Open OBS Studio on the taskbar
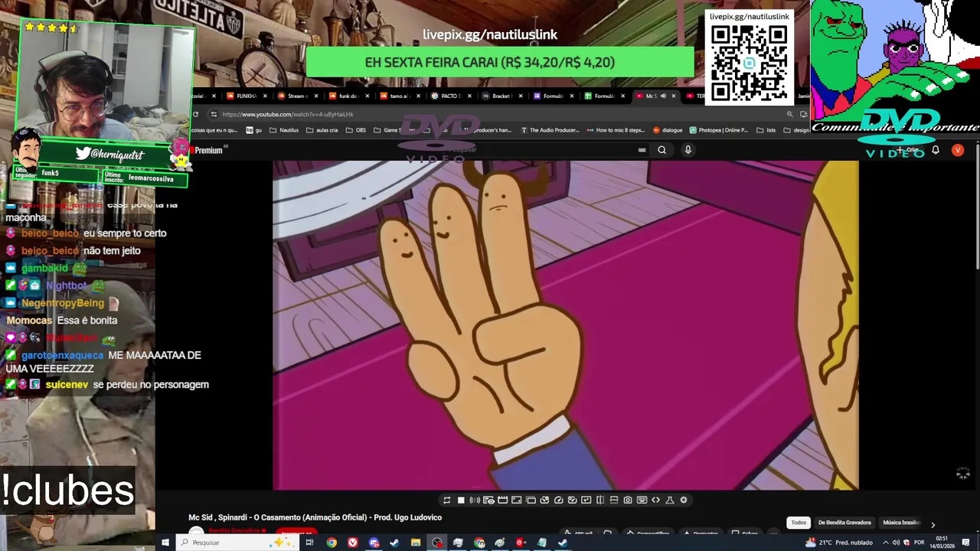The image size is (980, 551). (437, 543)
